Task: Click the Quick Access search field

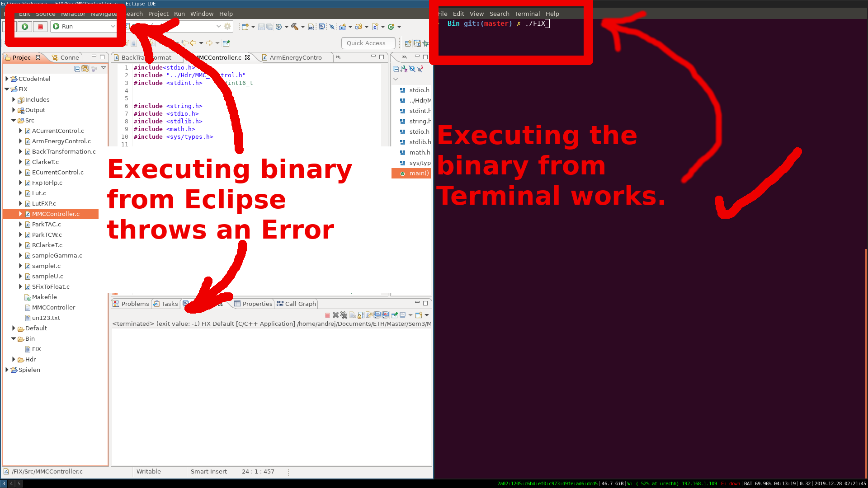Action: (x=368, y=43)
